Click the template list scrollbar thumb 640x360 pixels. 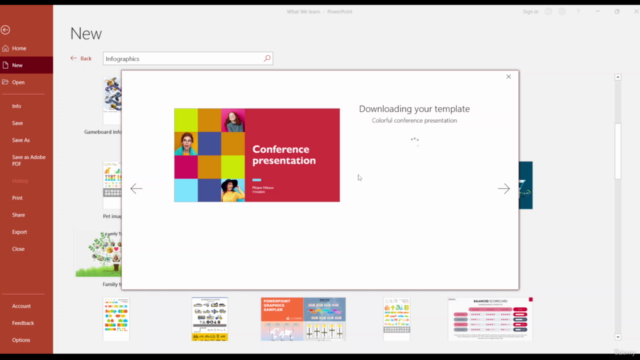(618, 151)
